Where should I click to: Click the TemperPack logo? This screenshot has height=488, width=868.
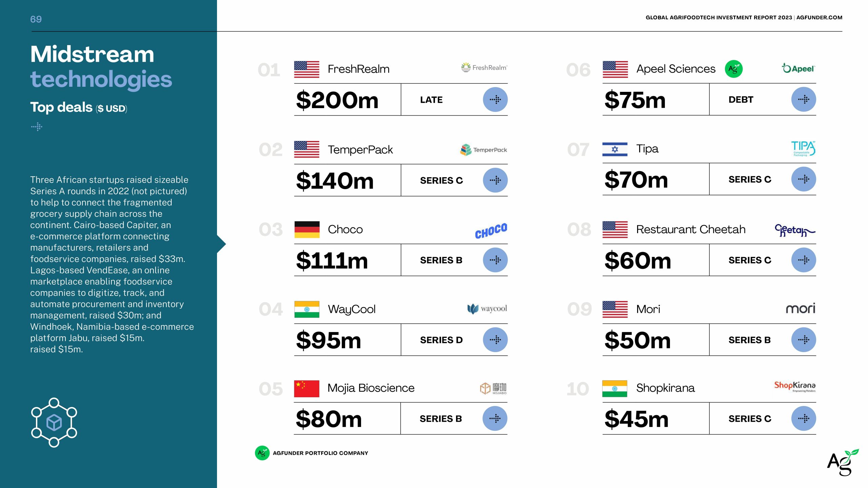pos(483,149)
